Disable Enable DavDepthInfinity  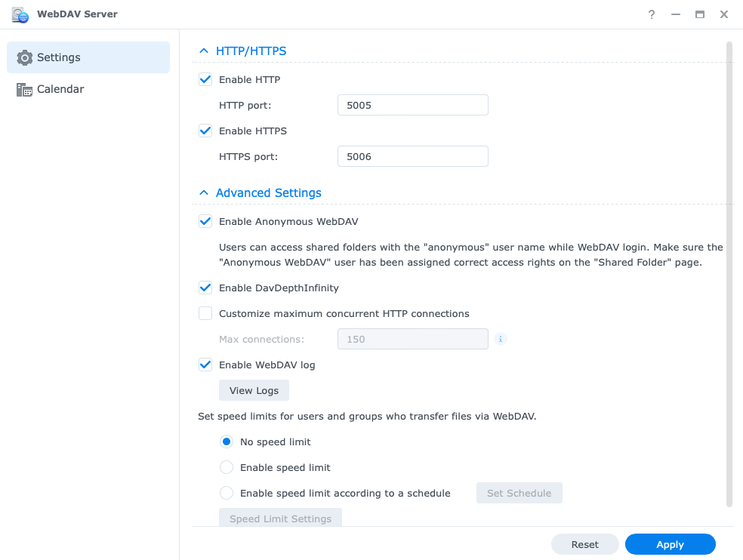205,288
